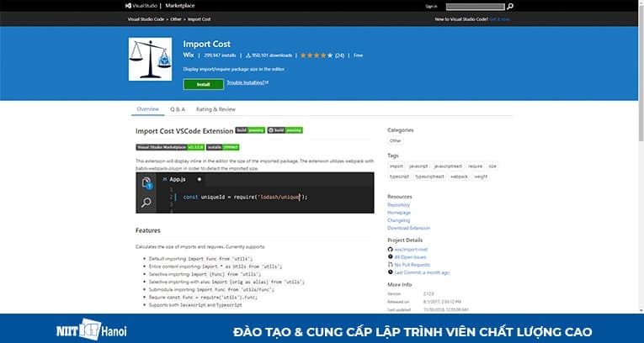Click the installs count badge
The image size is (644, 343).
[222, 147]
